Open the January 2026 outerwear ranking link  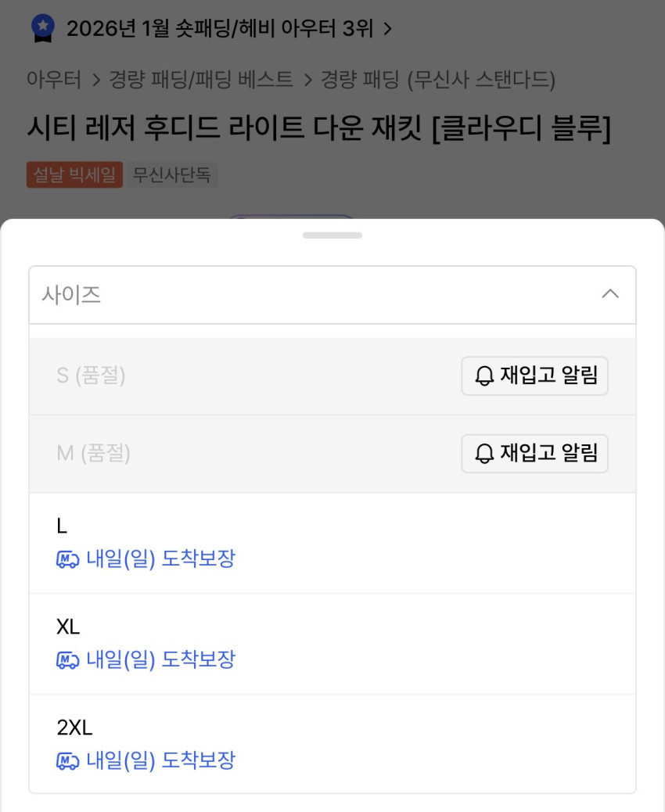click(x=220, y=30)
